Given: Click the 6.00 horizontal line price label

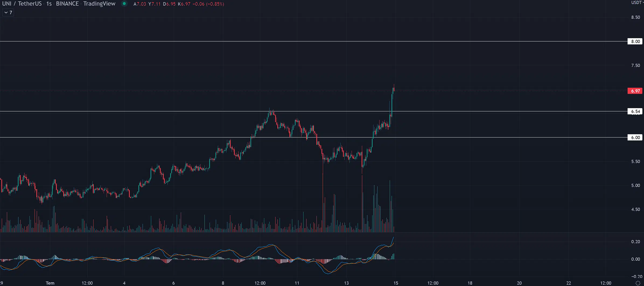Looking at the screenshot, I should click(635, 137).
